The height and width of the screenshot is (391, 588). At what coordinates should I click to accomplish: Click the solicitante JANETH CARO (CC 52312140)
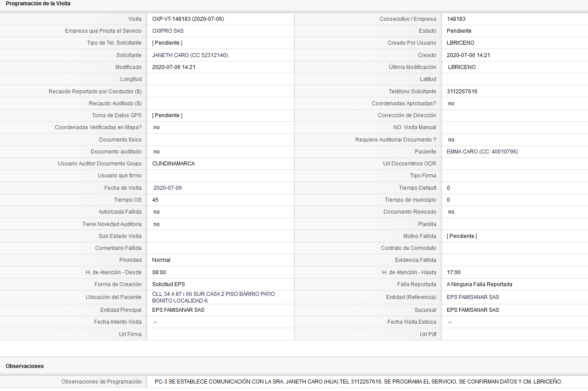pos(190,55)
